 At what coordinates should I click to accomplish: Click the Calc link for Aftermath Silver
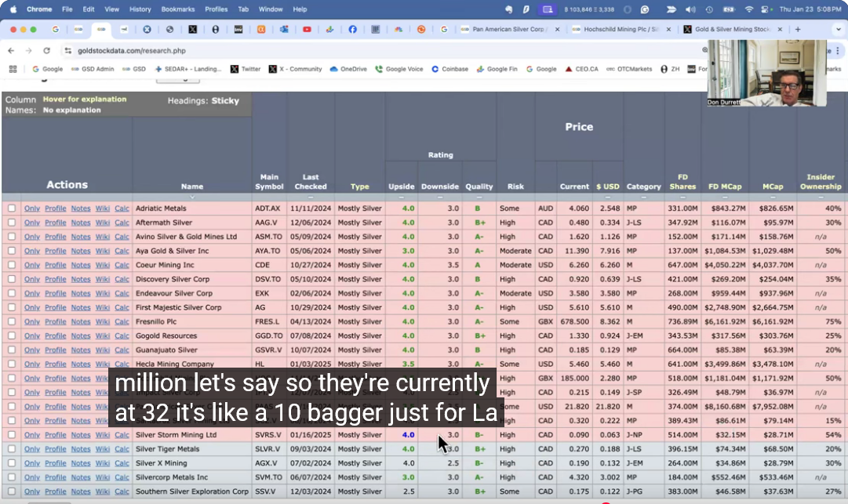(x=122, y=223)
